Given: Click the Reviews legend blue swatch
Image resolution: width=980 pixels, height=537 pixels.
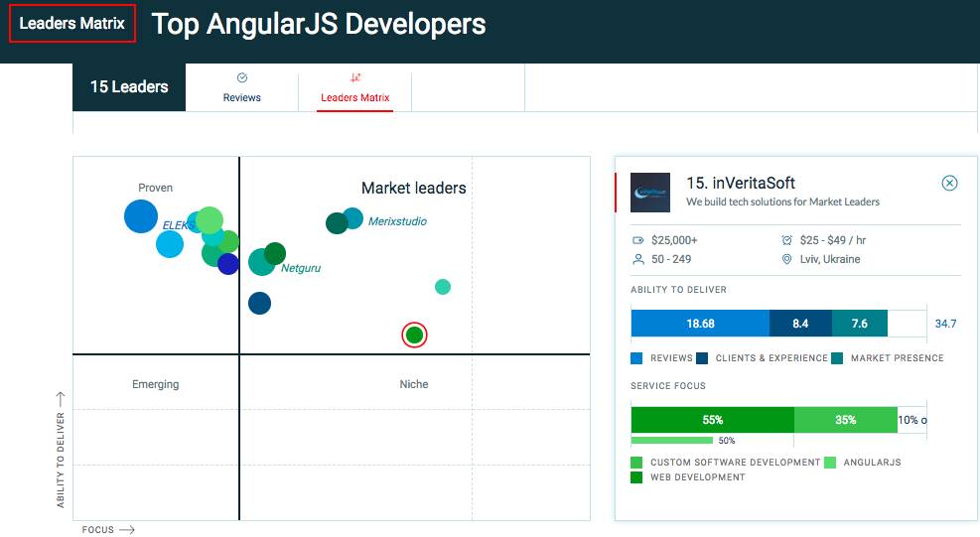Looking at the screenshot, I should click(636, 358).
